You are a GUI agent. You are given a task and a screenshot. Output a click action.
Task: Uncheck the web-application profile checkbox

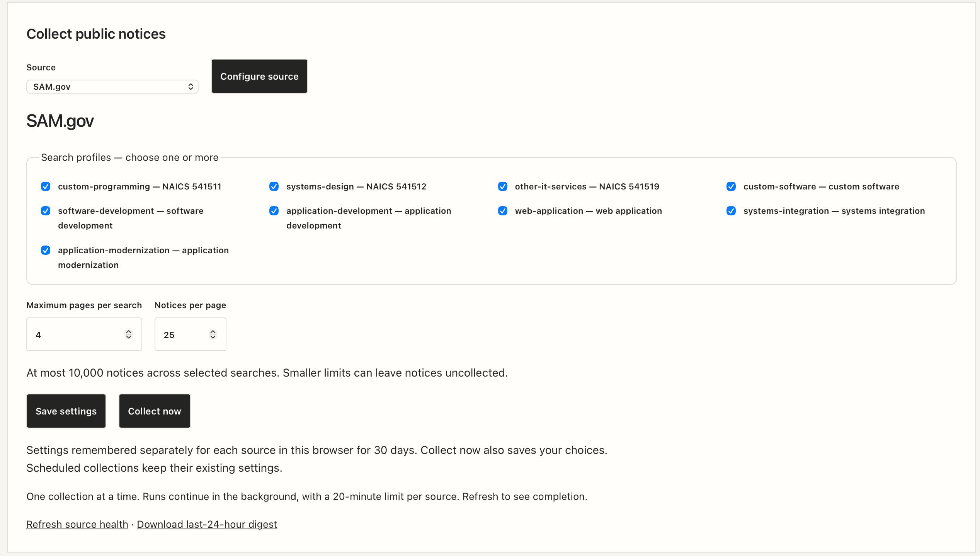[503, 211]
